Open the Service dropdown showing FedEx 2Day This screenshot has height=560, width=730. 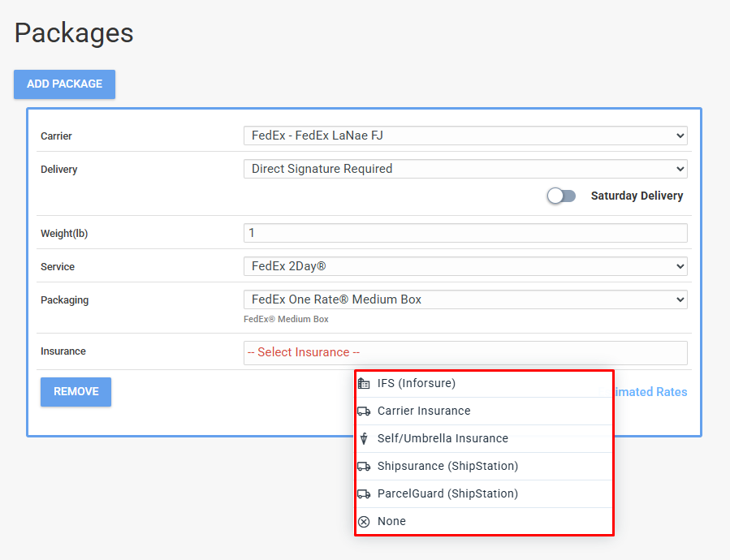[465, 266]
